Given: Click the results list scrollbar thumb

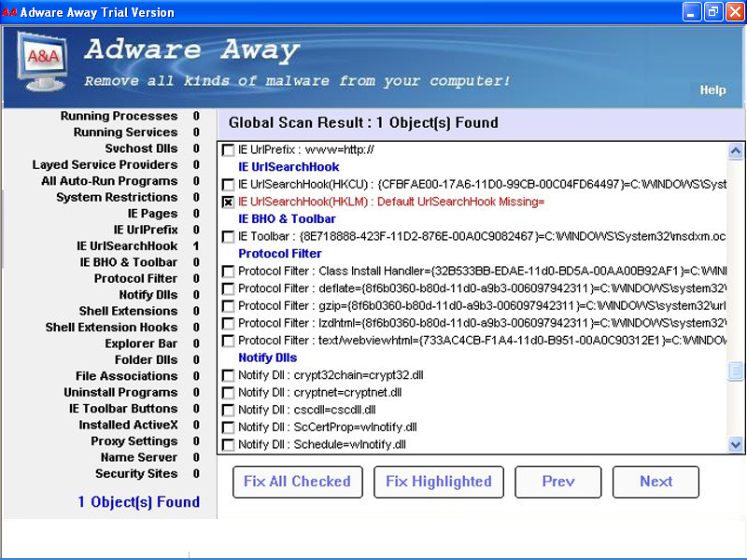Looking at the screenshot, I should coord(736,371).
